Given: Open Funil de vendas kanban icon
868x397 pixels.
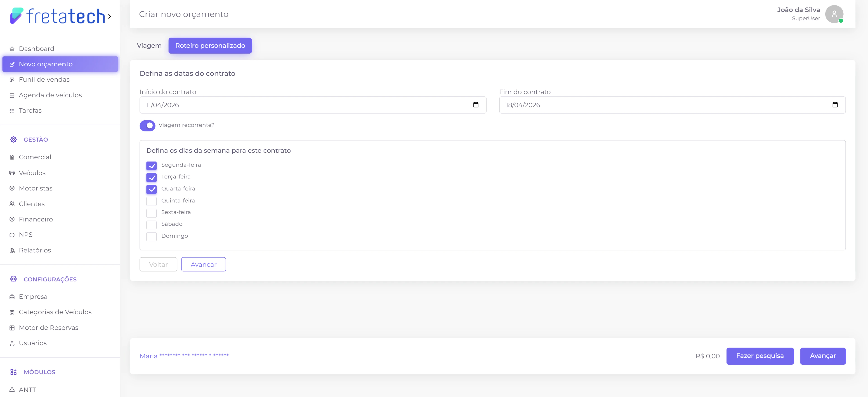Looking at the screenshot, I should (x=12, y=80).
